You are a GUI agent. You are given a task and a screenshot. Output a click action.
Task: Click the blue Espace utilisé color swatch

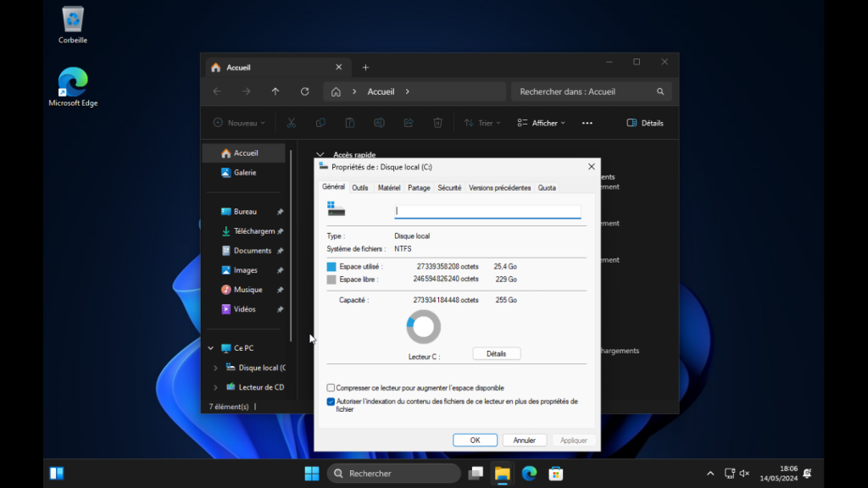click(331, 266)
